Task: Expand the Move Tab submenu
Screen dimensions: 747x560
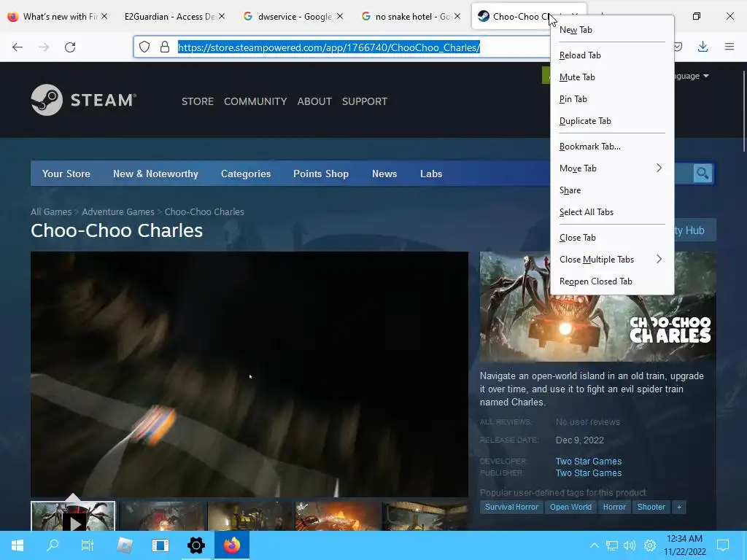Action: [x=612, y=168]
